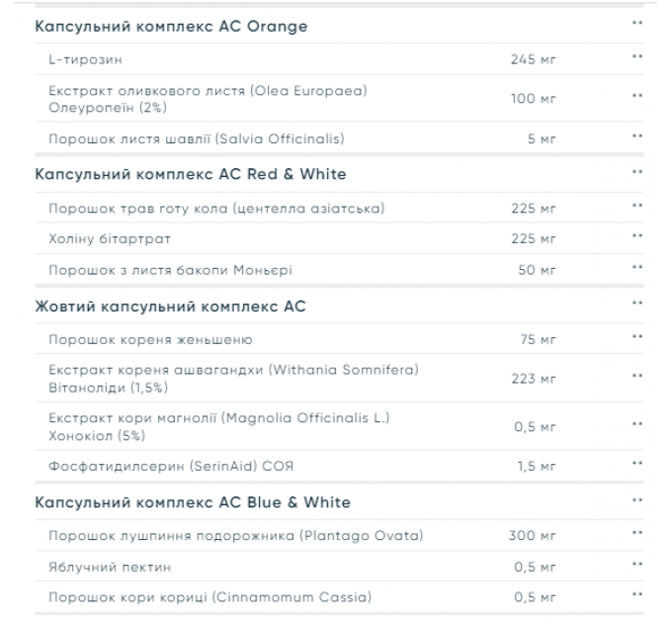Select Порошок з листя бакопи Моньєрі

click(x=170, y=270)
